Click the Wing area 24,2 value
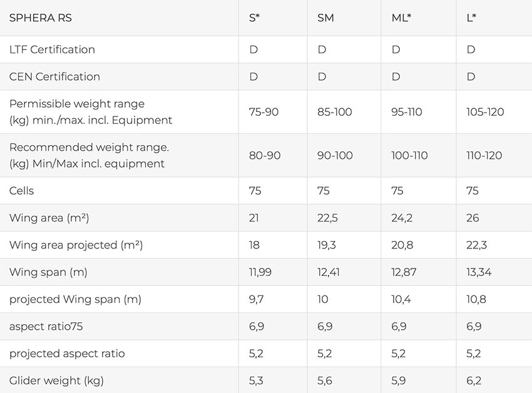The image size is (532, 393). 402,218
